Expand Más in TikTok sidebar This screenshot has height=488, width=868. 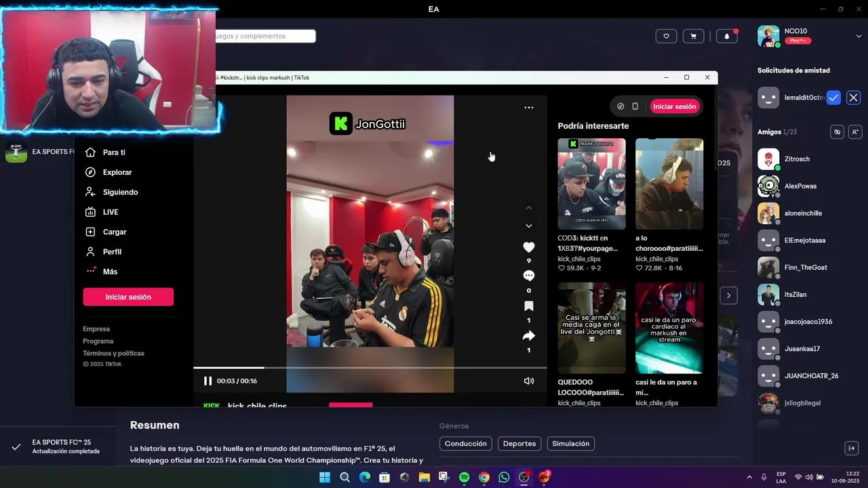click(x=110, y=272)
